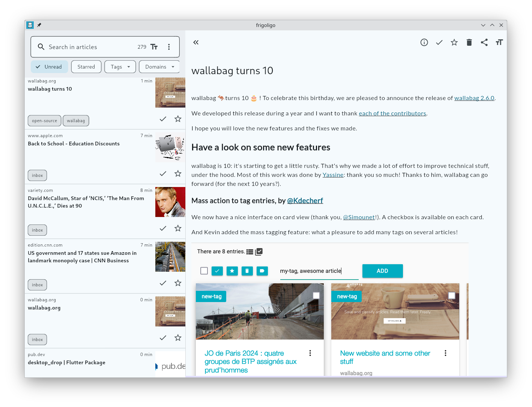The image size is (532, 407).
Task: Open three-dot menu on JO de Paris card
Action: coord(310,353)
